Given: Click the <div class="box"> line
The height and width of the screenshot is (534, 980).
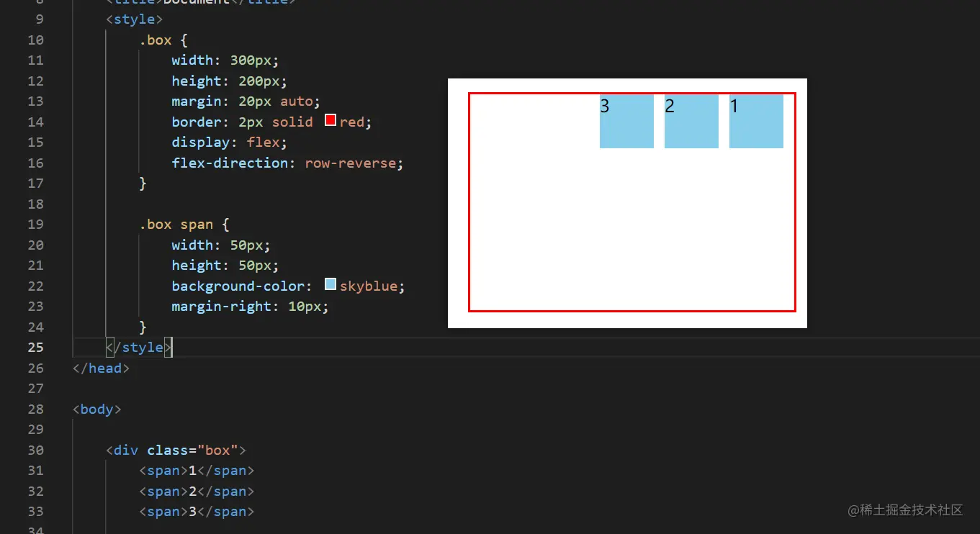Looking at the screenshot, I should [x=176, y=451].
